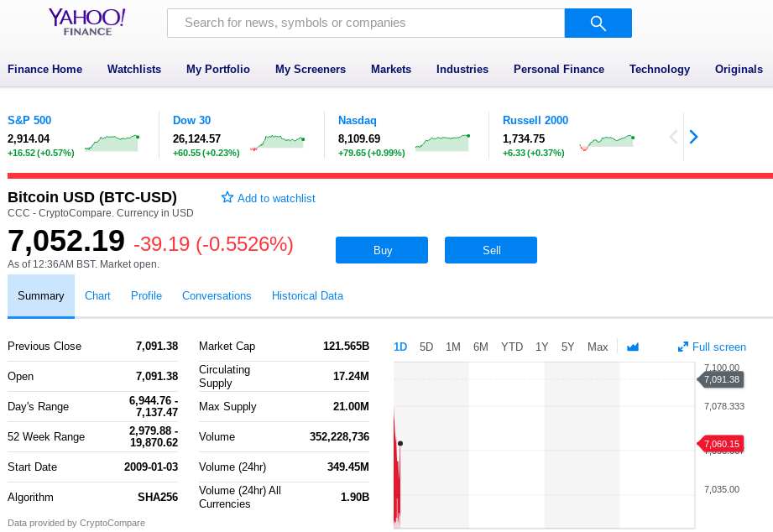Select the 1D chart range
The image size is (773, 532).
pyautogui.click(x=400, y=347)
